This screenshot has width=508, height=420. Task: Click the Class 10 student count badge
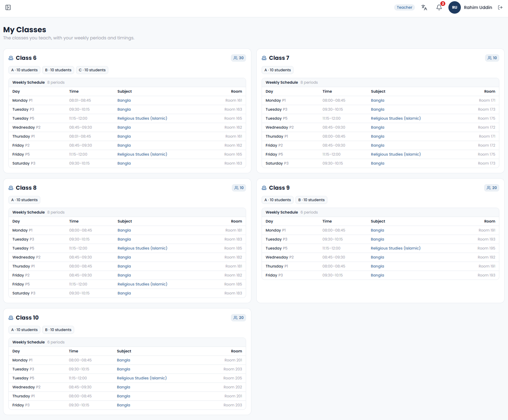(238, 318)
